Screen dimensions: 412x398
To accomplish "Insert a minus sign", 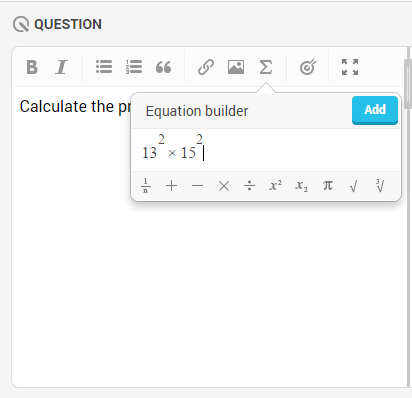I will pos(197,186).
